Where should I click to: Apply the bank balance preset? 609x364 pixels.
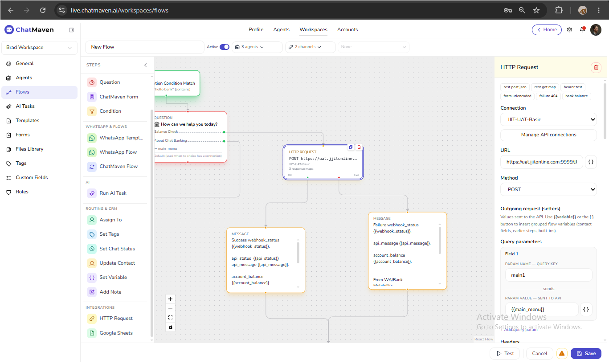(x=576, y=96)
